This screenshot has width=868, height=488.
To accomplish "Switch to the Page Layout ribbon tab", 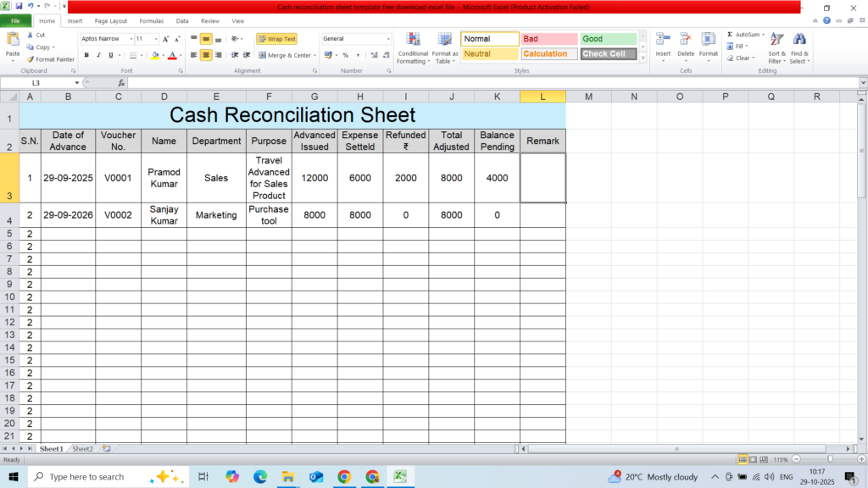I will (x=111, y=20).
